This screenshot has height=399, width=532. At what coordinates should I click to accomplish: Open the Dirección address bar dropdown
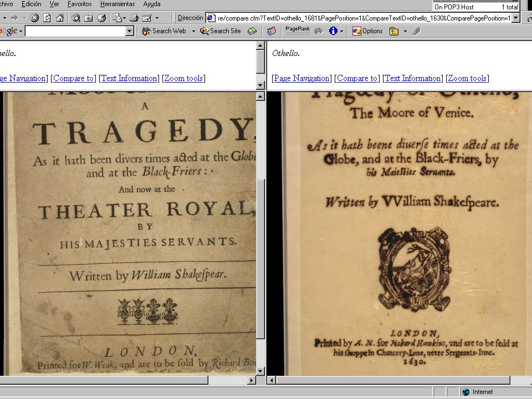coord(516,18)
